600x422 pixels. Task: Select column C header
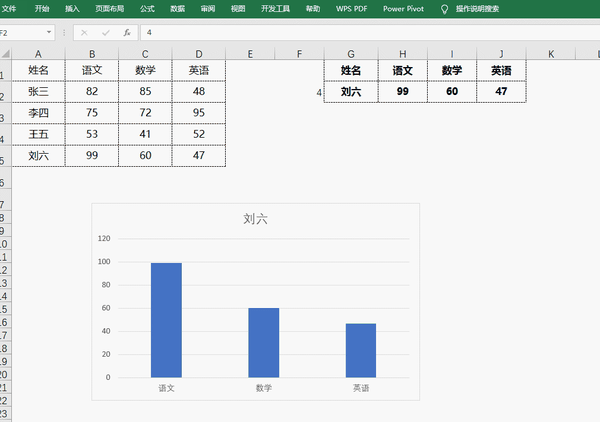[x=145, y=54]
